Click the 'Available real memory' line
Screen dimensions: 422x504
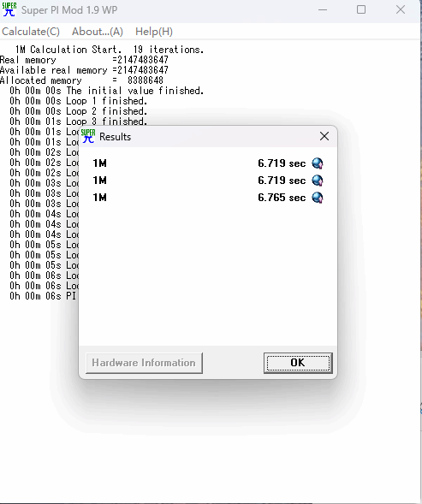[x=84, y=70]
